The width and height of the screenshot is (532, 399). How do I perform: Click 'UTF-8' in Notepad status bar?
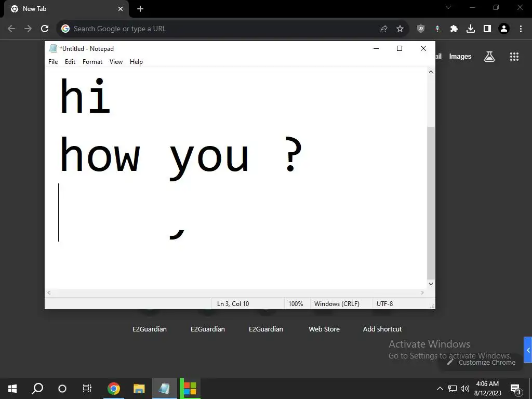click(385, 303)
